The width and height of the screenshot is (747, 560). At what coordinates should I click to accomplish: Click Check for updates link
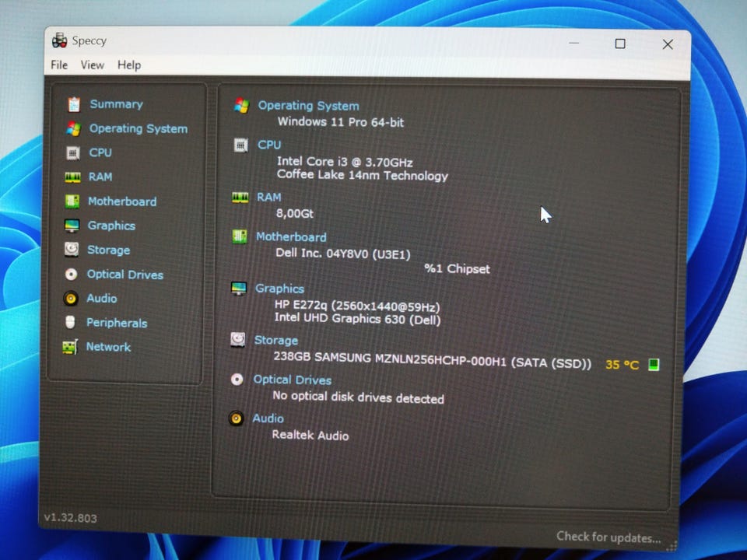608,537
